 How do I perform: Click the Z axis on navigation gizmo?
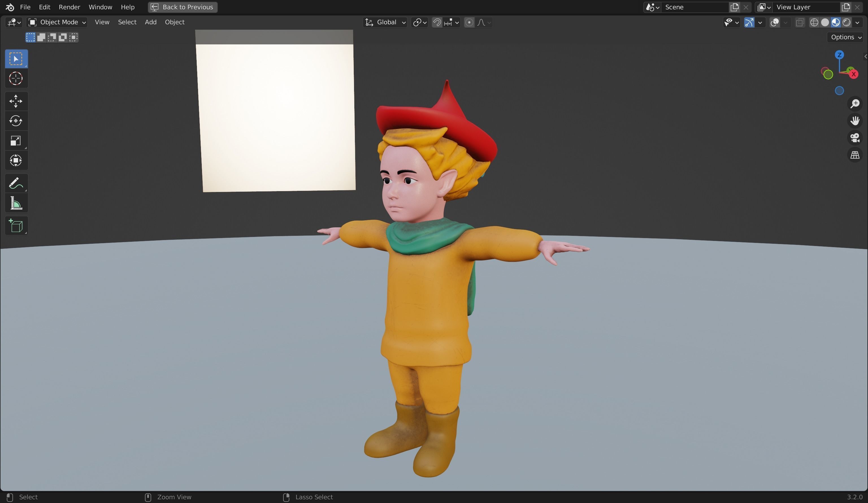[839, 55]
